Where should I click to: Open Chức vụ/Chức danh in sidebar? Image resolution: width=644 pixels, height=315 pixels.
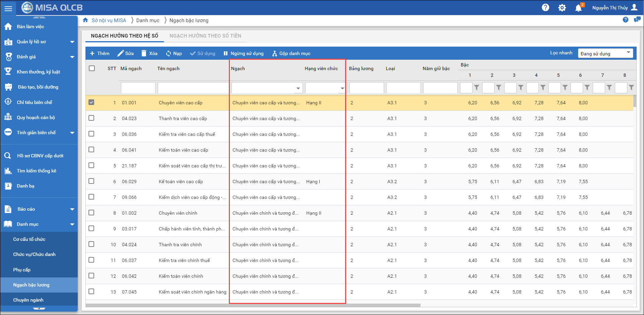tap(35, 254)
